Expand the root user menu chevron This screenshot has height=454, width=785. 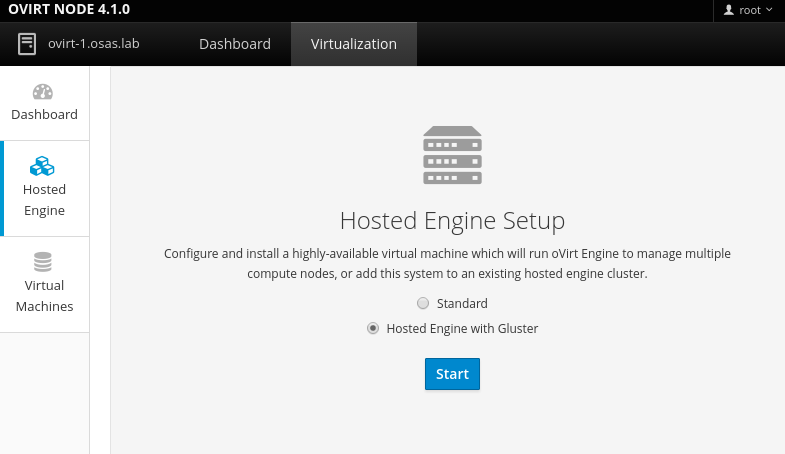click(x=769, y=10)
